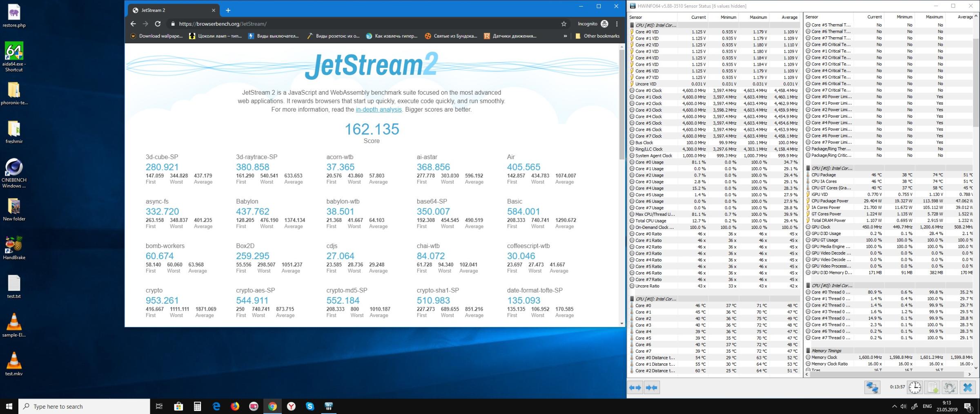
Task: Open HWiNFO remote network monitoring button
Action: coord(872,387)
